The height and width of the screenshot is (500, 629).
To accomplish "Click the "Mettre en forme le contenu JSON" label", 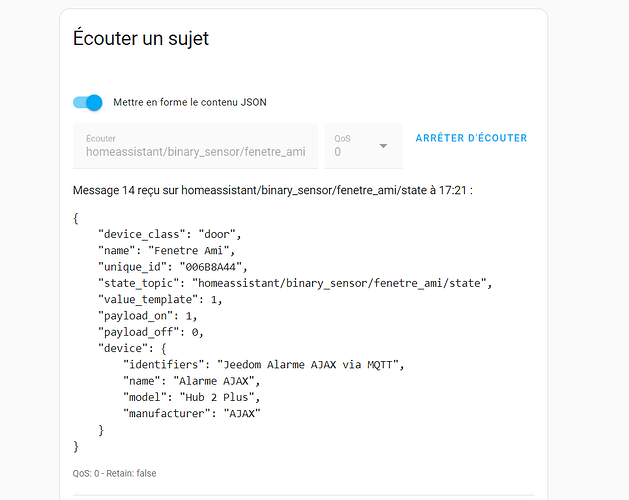I will coord(190,102).
